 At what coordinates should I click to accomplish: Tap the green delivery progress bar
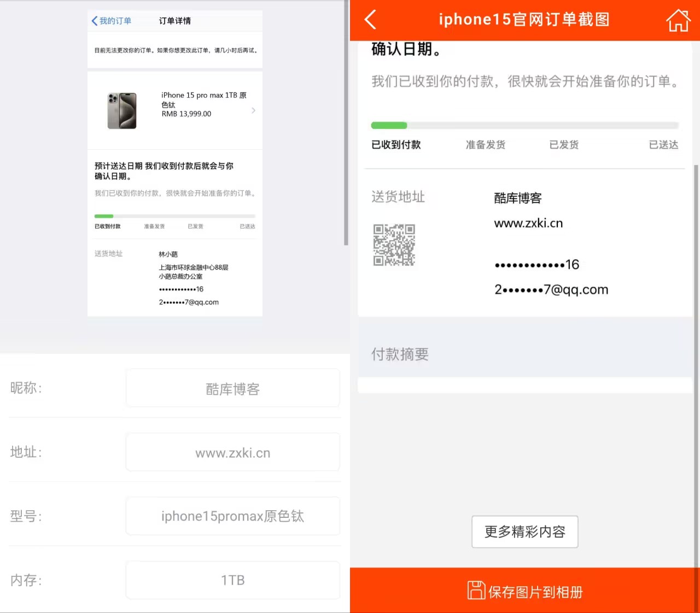389,125
